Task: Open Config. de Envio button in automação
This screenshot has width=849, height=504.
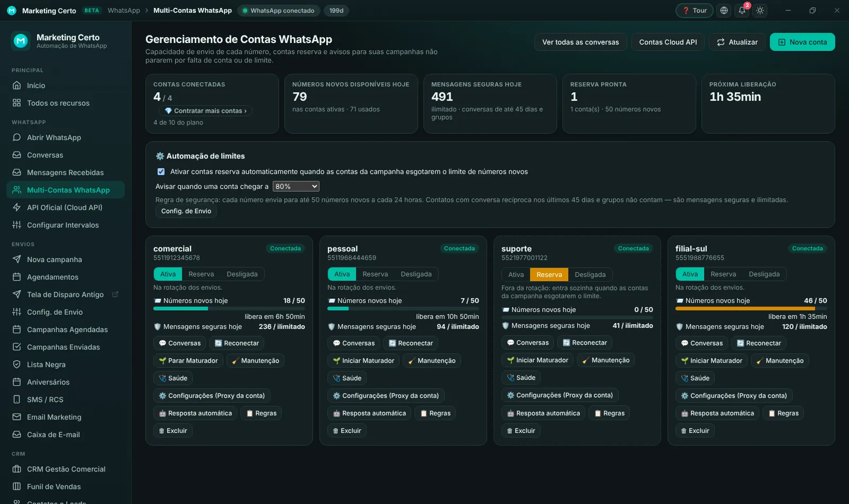Action: click(186, 211)
